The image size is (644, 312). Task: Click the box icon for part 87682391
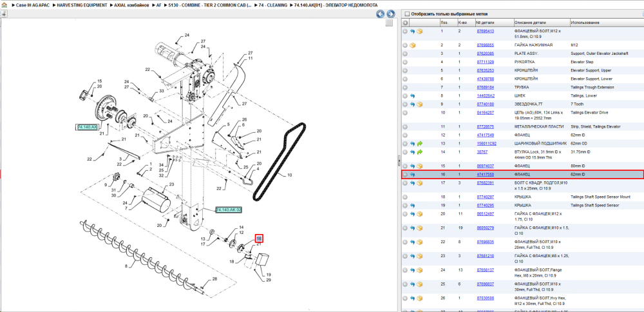pos(420,183)
